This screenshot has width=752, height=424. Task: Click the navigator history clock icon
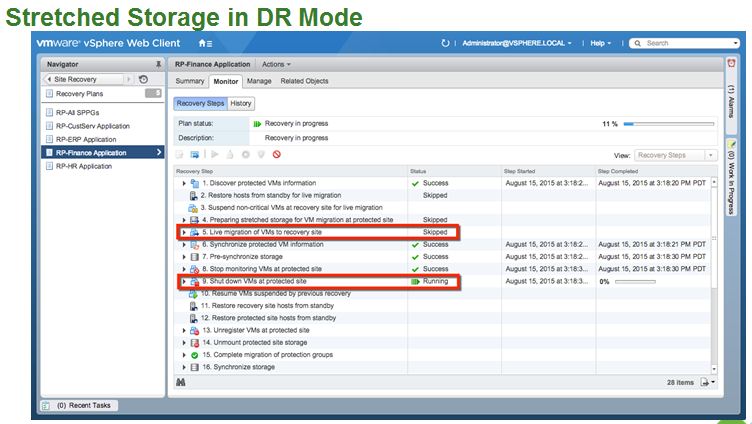(x=143, y=79)
